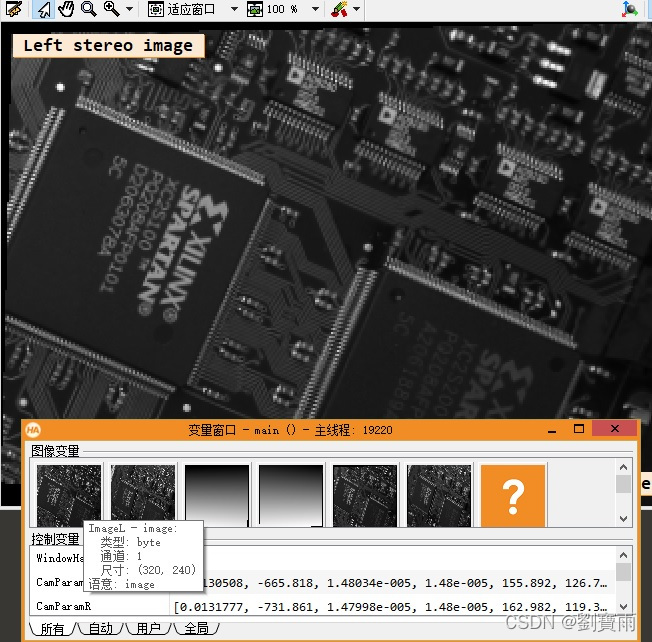Viewport: 652px width, 642px height.
Task: Click the Left stereo image label
Action: pos(109,45)
